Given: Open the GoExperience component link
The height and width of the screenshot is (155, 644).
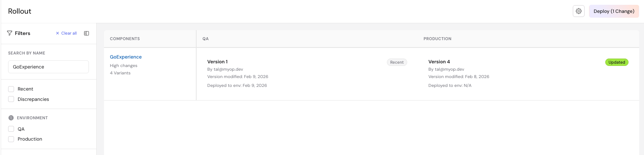Looking at the screenshot, I should point(126,57).
